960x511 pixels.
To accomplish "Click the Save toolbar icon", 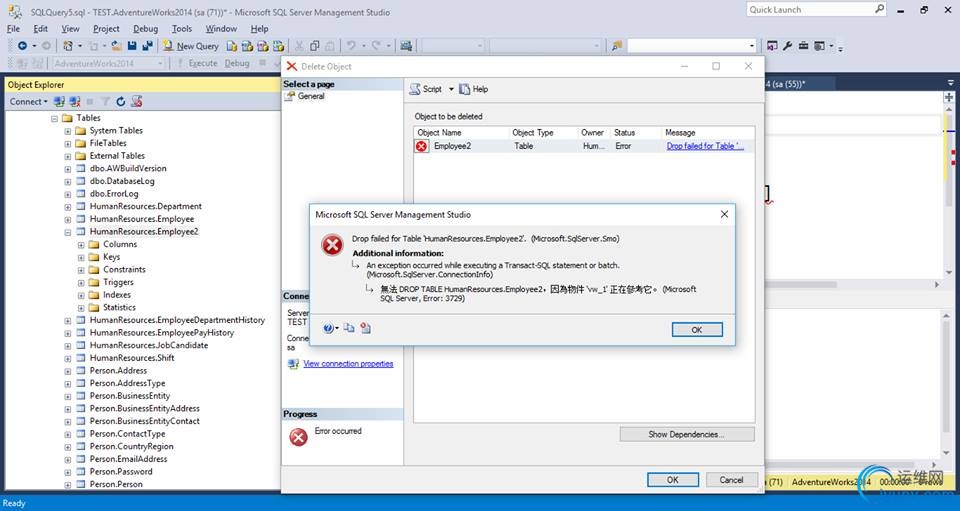I will [132, 46].
